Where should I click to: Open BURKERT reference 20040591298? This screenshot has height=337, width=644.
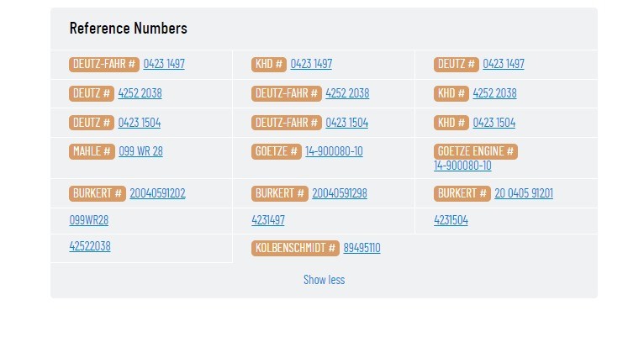pos(340,193)
